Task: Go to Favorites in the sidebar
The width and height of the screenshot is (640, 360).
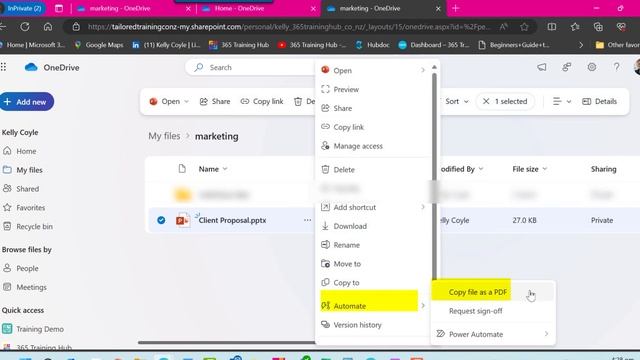Action: pos(31,207)
